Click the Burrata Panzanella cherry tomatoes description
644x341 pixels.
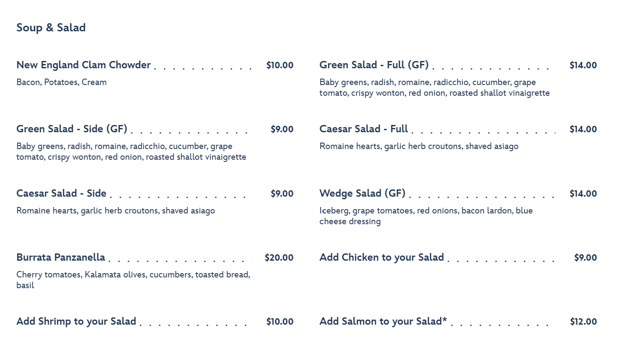133,280
